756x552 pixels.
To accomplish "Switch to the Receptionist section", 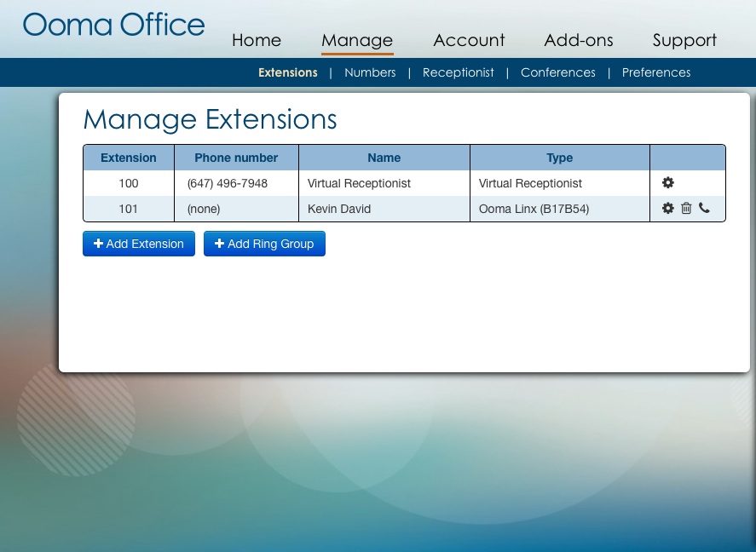I will (458, 72).
